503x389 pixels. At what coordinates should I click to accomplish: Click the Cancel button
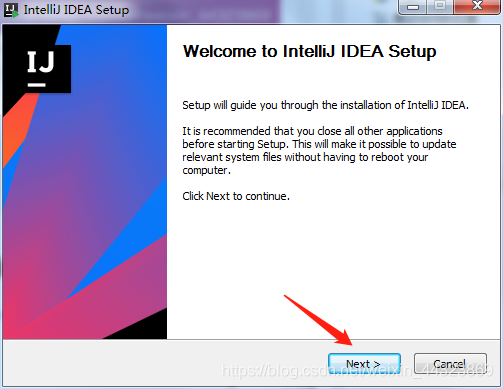450,363
